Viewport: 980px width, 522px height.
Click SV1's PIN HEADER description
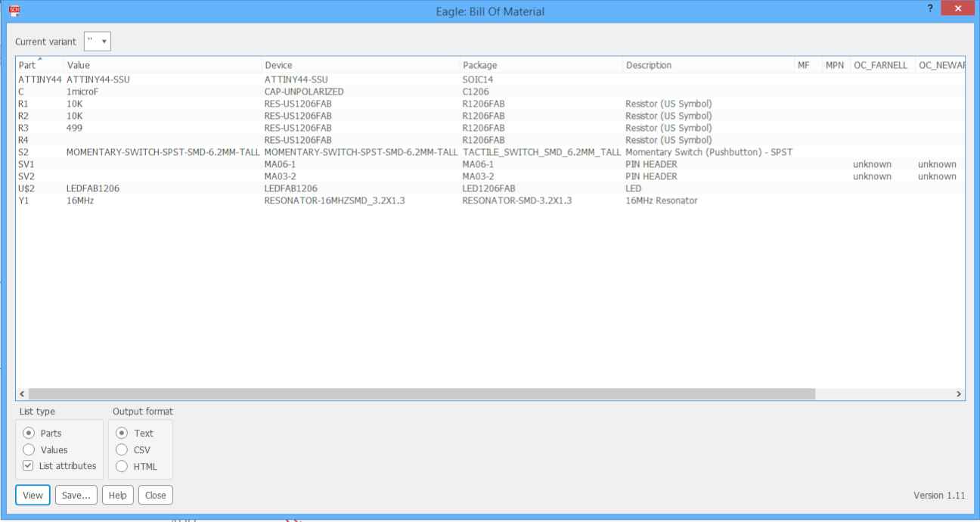click(651, 164)
